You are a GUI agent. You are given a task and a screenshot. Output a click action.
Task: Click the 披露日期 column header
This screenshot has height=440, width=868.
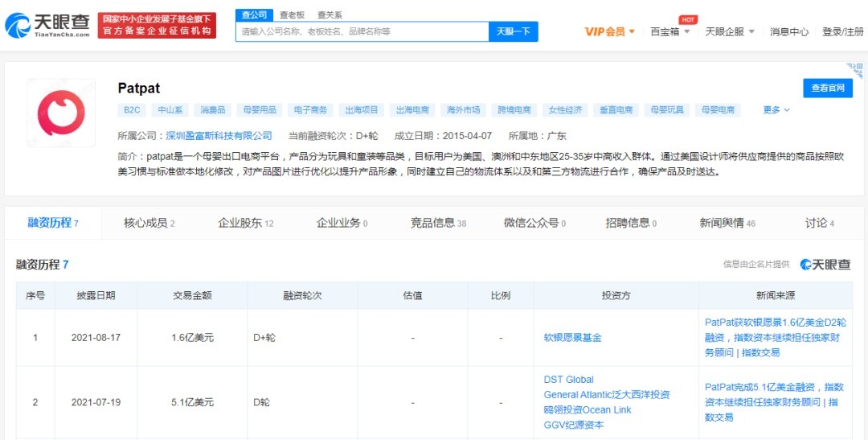96,295
